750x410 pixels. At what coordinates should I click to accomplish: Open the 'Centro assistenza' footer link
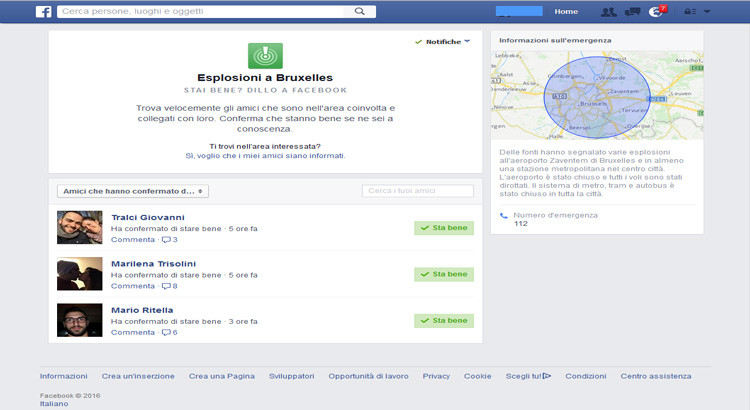coord(656,377)
